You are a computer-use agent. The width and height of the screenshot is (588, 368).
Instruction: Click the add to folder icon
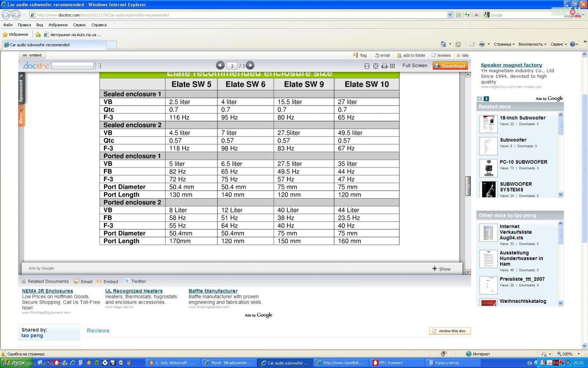(399, 55)
